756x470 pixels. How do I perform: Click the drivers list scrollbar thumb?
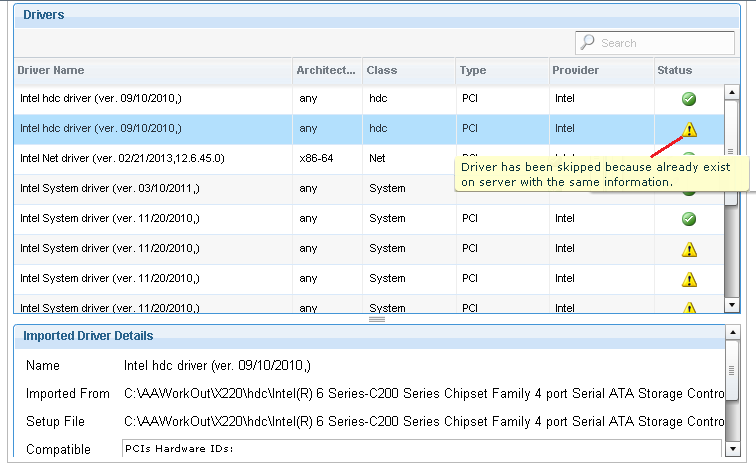coord(731,152)
